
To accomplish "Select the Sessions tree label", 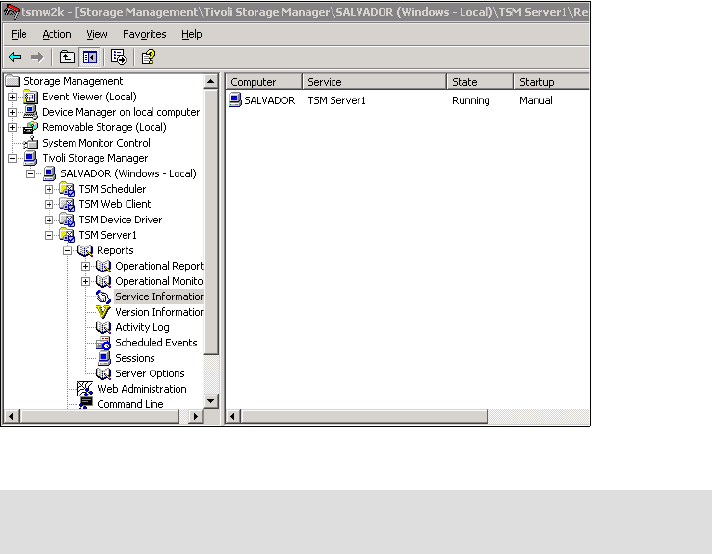I will (135, 358).
